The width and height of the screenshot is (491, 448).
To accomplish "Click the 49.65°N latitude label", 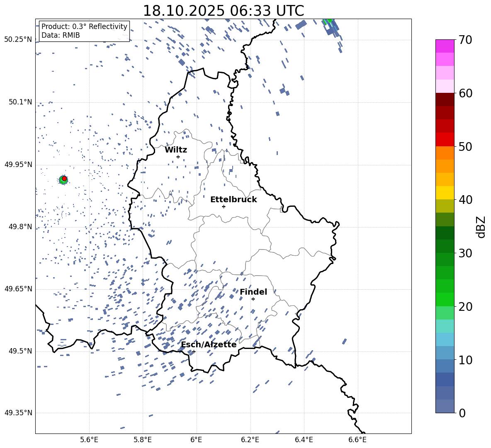I will pyautogui.click(x=18, y=289).
